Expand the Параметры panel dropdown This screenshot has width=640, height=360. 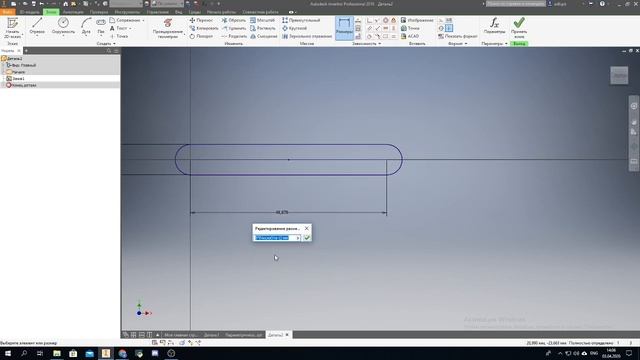[x=494, y=43]
